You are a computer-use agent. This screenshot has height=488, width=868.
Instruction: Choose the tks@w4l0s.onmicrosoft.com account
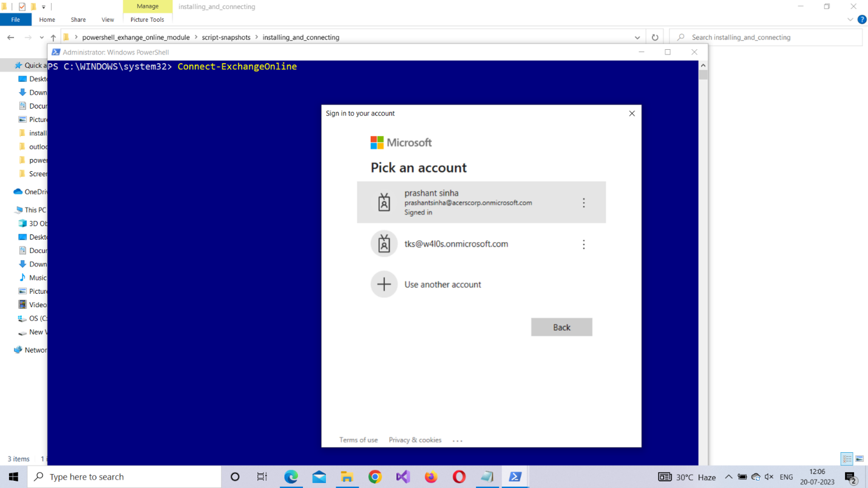click(x=481, y=244)
